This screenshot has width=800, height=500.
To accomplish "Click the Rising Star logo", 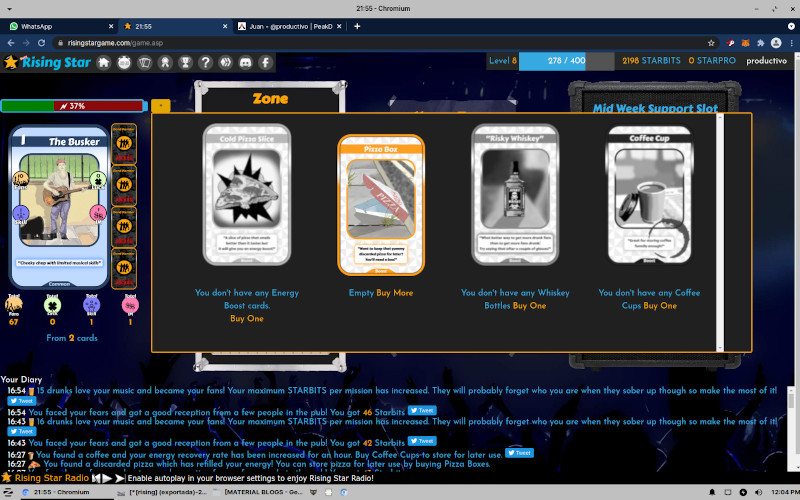I will 47,62.
